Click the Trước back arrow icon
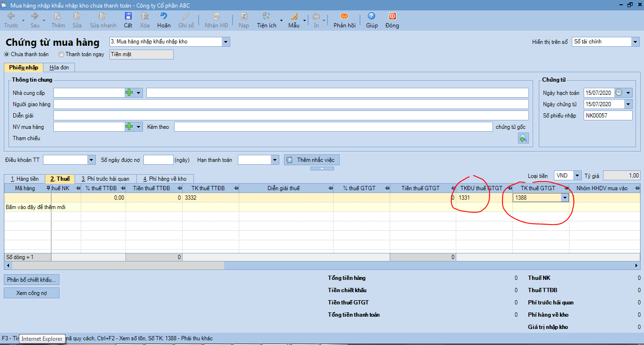644x345 pixels. [x=11, y=16]
